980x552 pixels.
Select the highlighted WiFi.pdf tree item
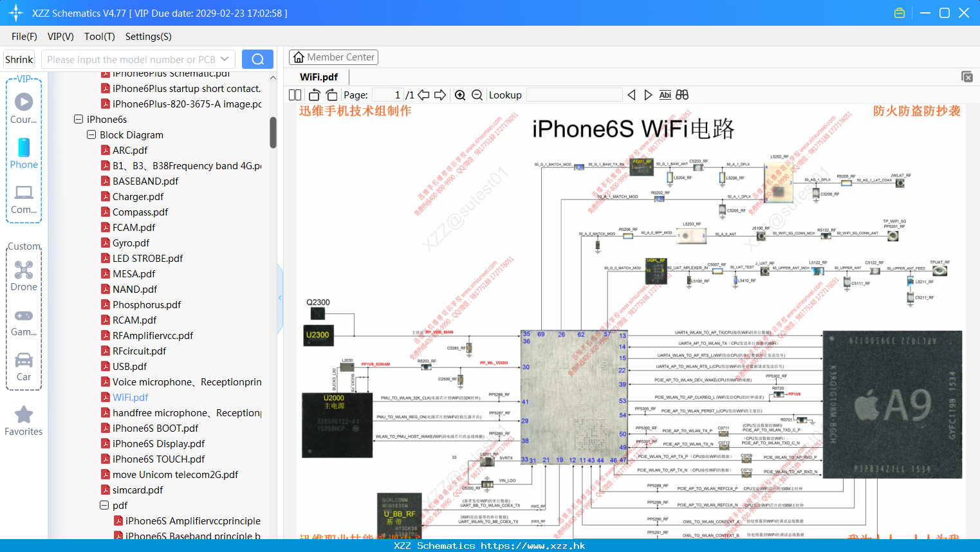[131, 397]
